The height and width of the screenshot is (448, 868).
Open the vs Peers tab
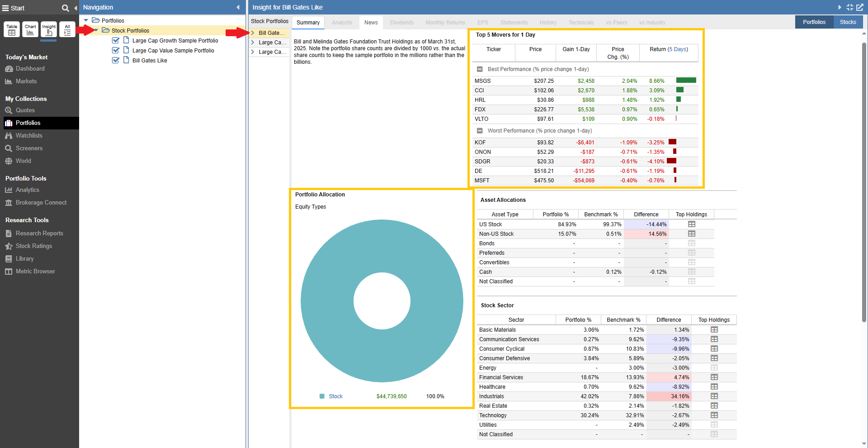pos(617,23)
